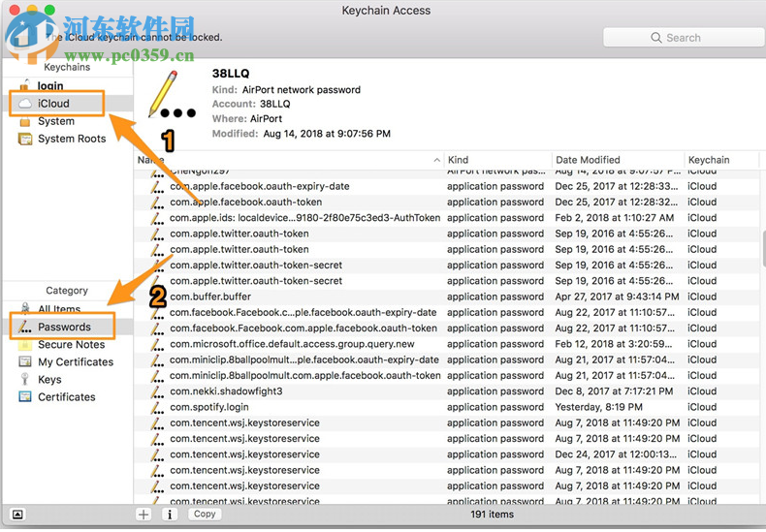
Task: Click the 38LLQ item title
Action: [231, 74]
